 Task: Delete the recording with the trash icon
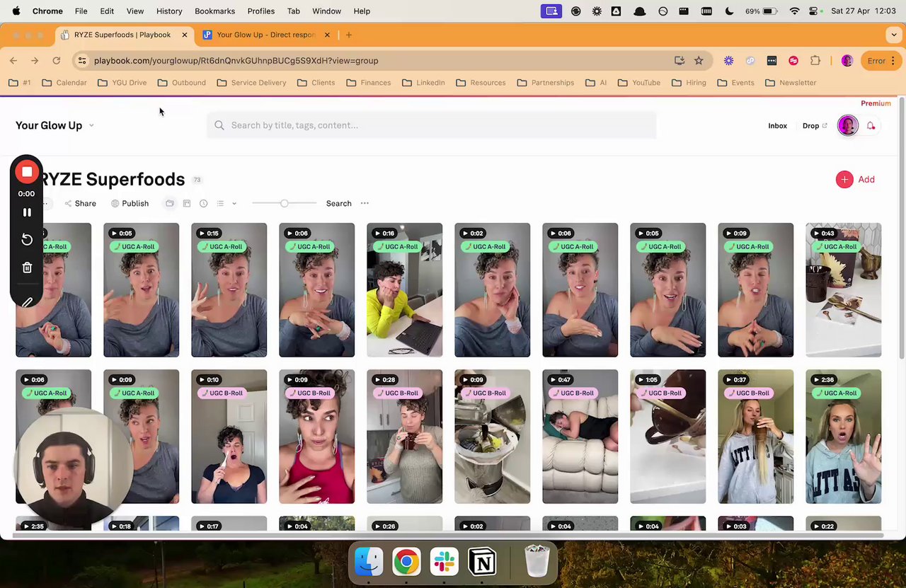pyautogui.click(x=27, y=267)
